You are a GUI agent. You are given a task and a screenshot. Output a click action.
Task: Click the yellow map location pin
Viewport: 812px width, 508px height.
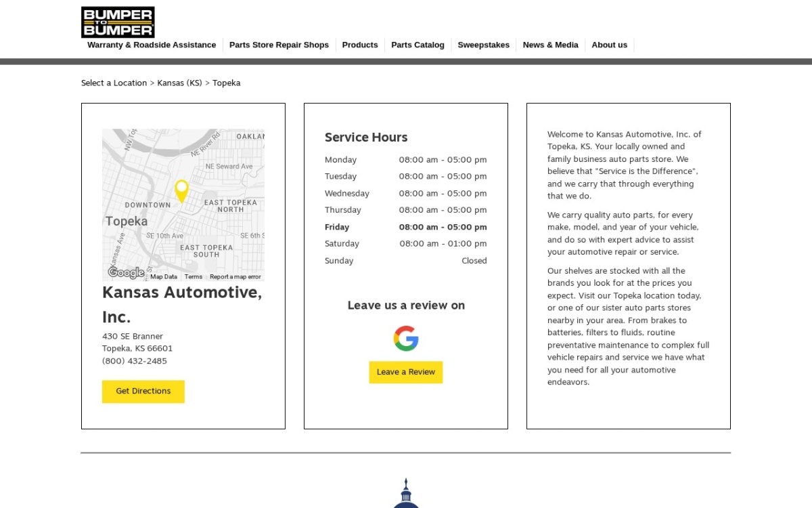(x=181, y=191)
